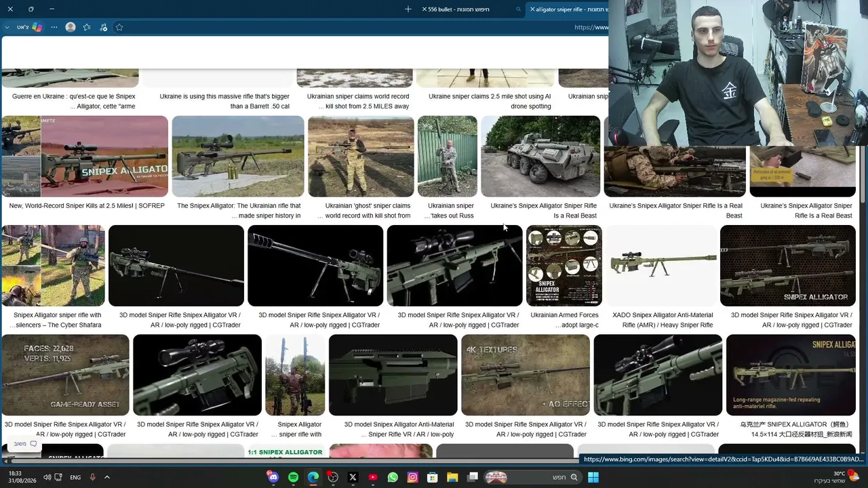Open 'Ukraine sniper claims 2.5 mile shot' link

[x=490, y=101]
